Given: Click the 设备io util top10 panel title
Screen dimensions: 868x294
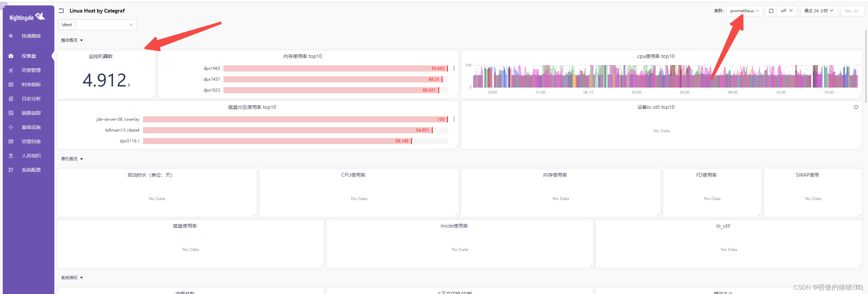Looking at the screenshot, I should point(656,107).
